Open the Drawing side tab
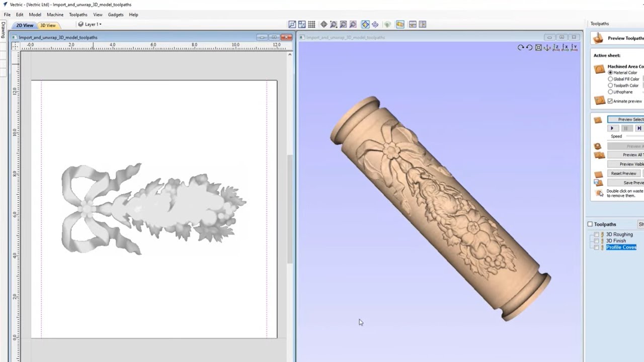 (3, 31)
